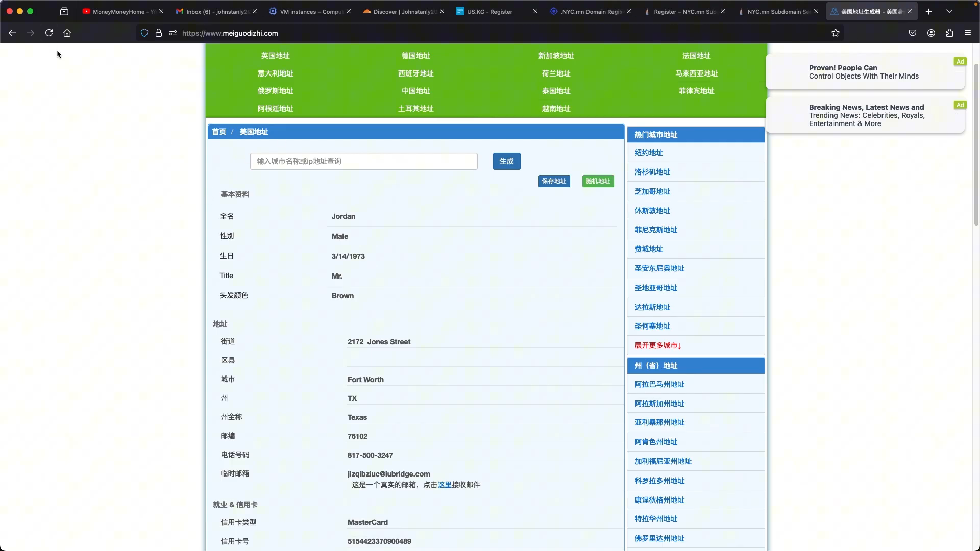The height and width of the screenshot is (551, 980).
Task: Click the 生成 generate button
Action: [506, 161]
